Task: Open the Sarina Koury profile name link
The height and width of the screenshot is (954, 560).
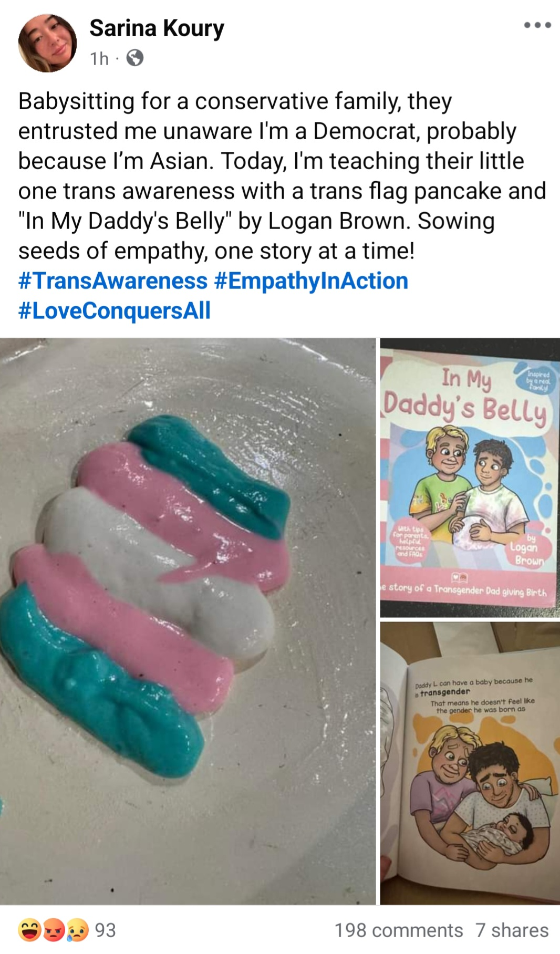Action: (157, 28)
